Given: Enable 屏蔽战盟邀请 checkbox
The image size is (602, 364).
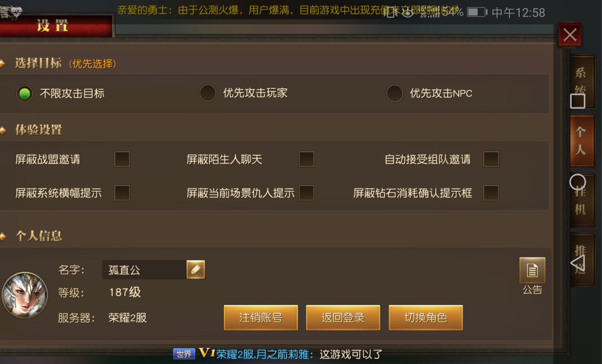Looking at the screenshot, I should coord(122,159).
